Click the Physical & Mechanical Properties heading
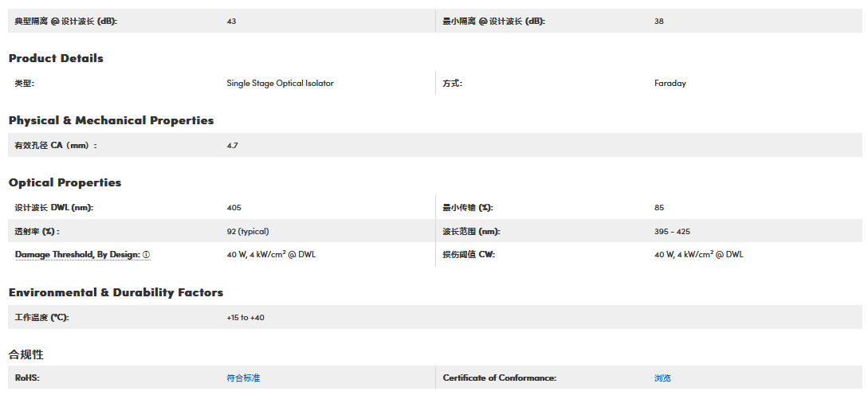Screen dimensions: 868x411 tap(111, 120)
